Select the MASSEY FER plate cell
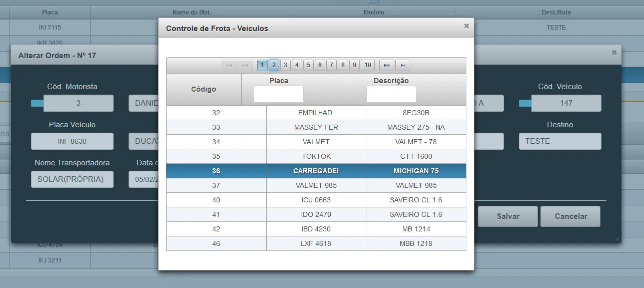Viewport: 644px width, 288px height. 316,127
